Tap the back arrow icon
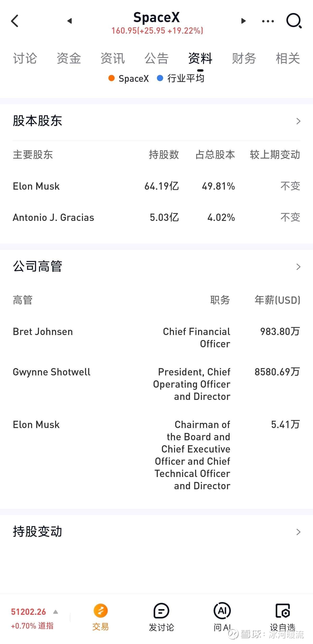The height and width of the screenshot is (644, 313). [x=15, y=21]
